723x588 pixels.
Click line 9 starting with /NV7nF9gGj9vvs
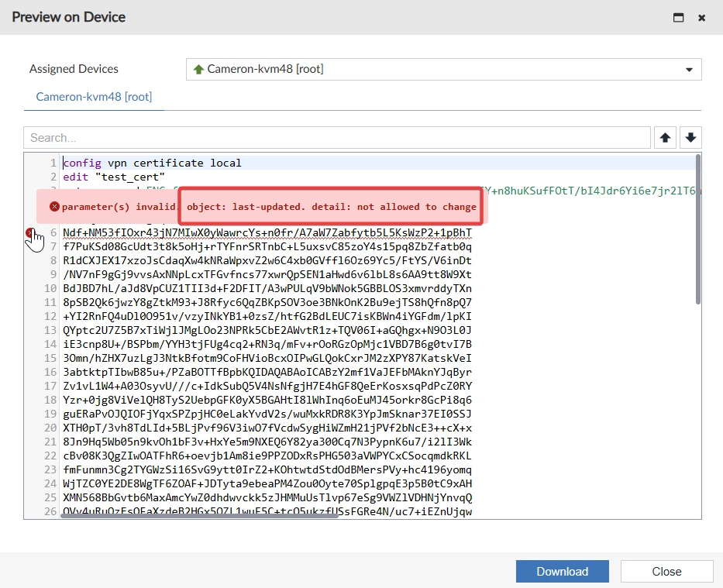(x=267, y=275)
